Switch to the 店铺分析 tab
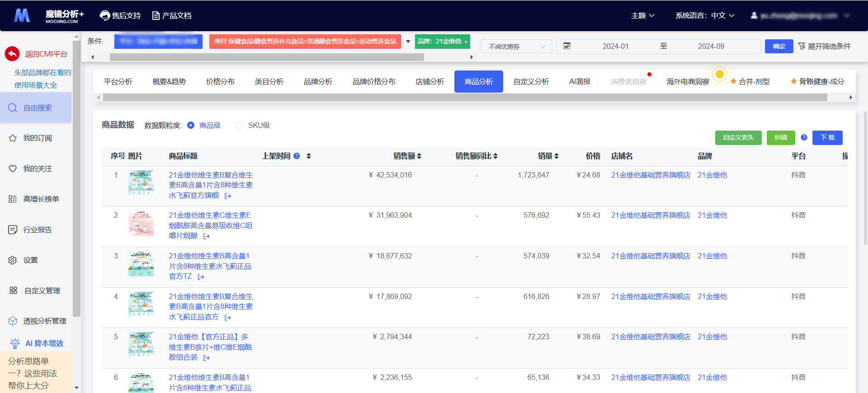The width and height of the screenshot is (868, 393). pos(429,82)
